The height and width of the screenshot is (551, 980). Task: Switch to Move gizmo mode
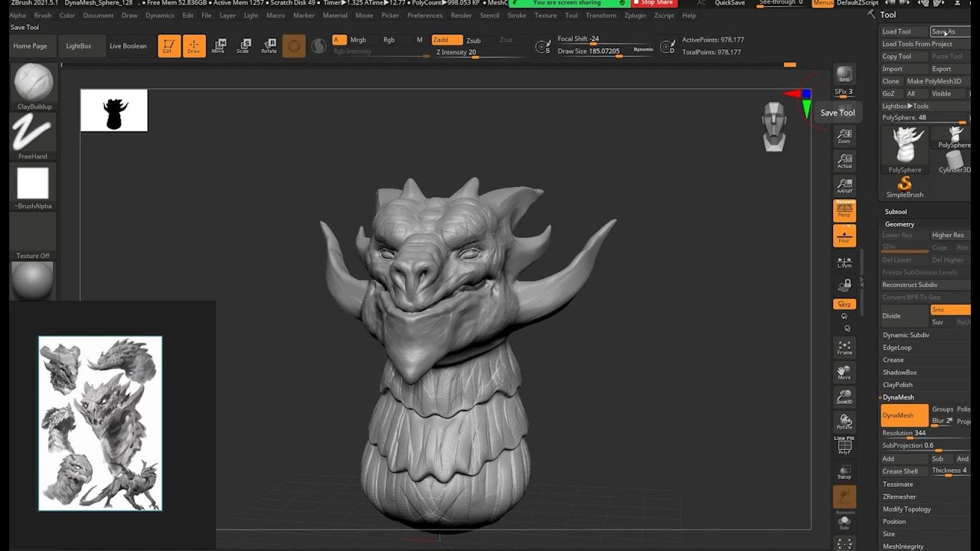click(x=219, y=46)
